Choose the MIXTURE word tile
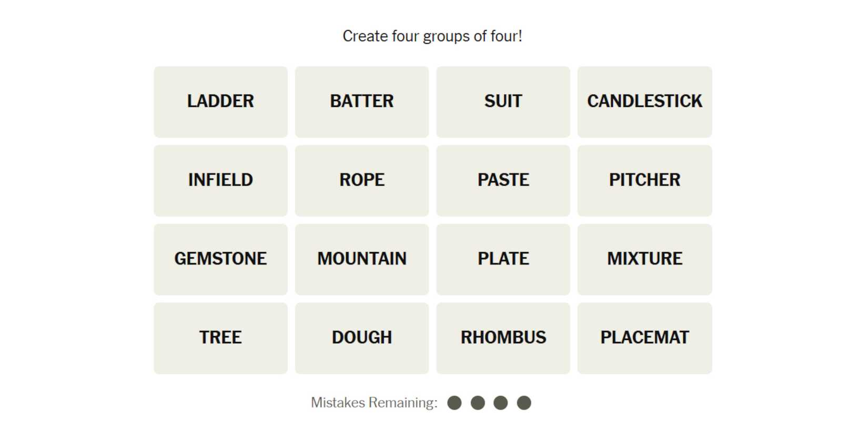 tap(644, 259)
